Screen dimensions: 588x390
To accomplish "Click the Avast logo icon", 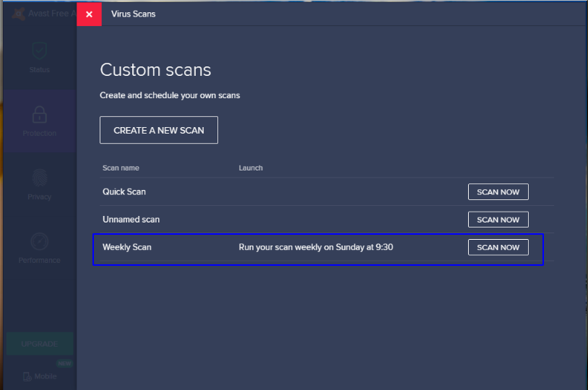I will 18,14.
